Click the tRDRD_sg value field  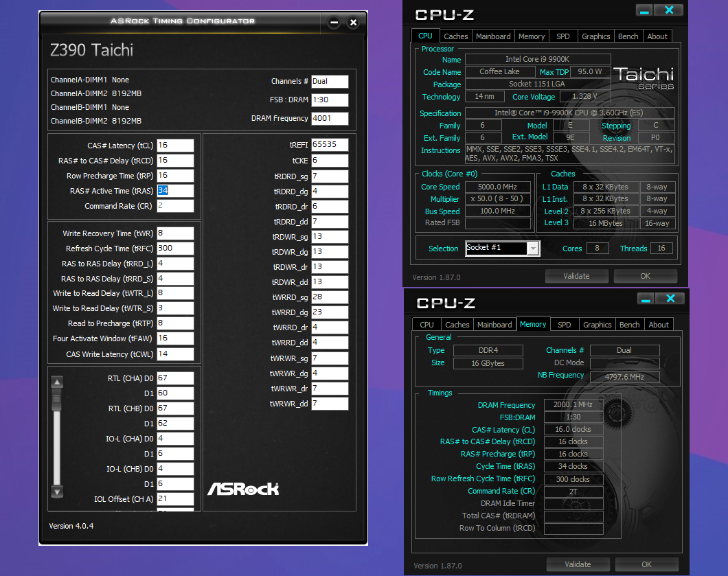click(330, 176)
